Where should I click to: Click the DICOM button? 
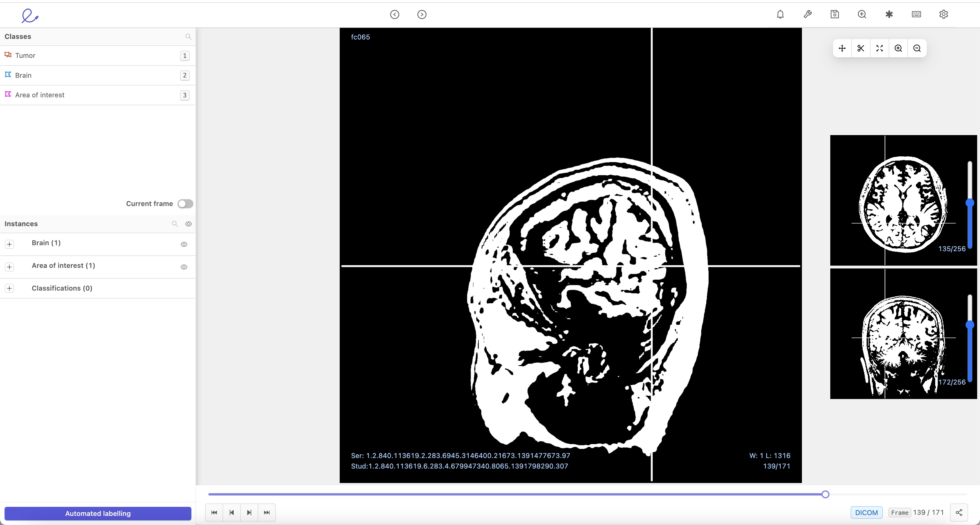point(866,513)
